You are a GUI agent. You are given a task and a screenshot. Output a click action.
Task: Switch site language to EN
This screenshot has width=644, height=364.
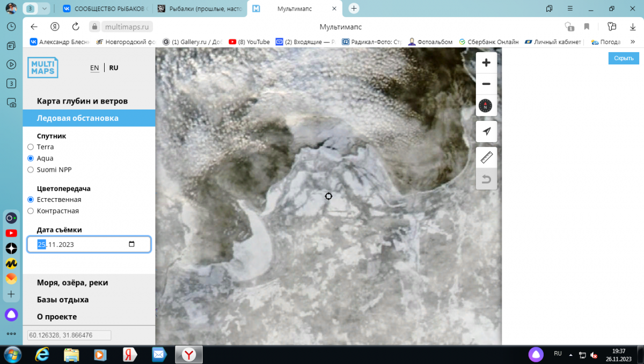(94, 68)
